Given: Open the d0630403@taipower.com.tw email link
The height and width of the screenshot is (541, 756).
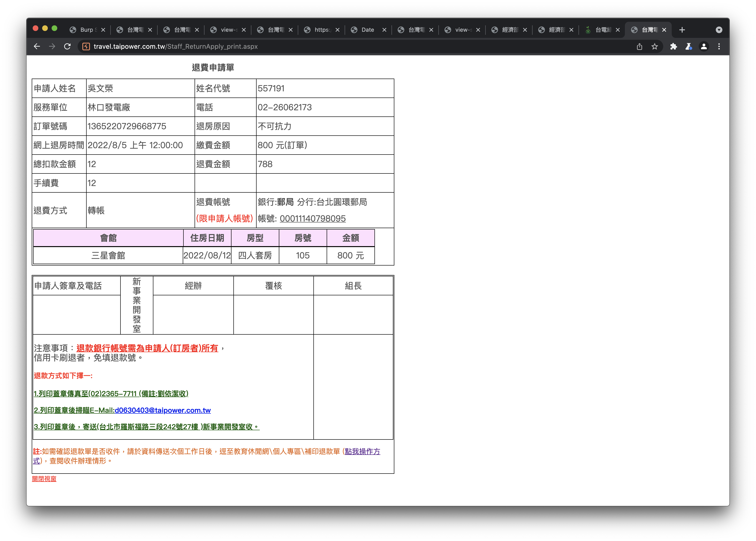Looking at the screenshot, I should click(x=163, y=410).
